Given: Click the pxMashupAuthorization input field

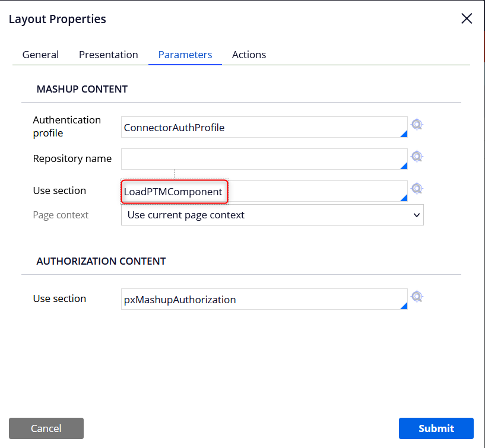Looking at the screenshot, I should coord(264,299).
